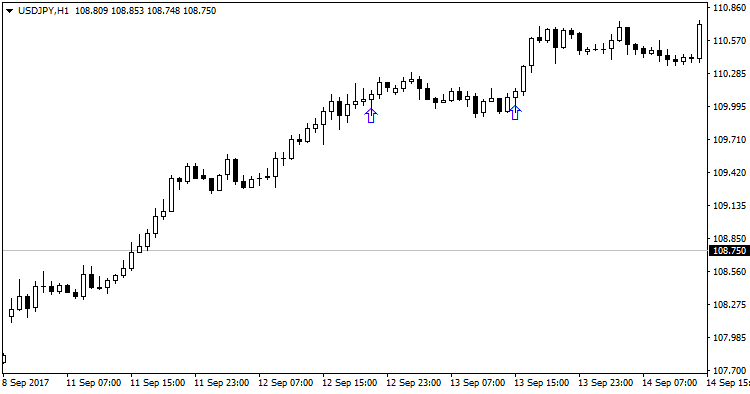Click the 110.570 price axis label

(x=729, y=41)
